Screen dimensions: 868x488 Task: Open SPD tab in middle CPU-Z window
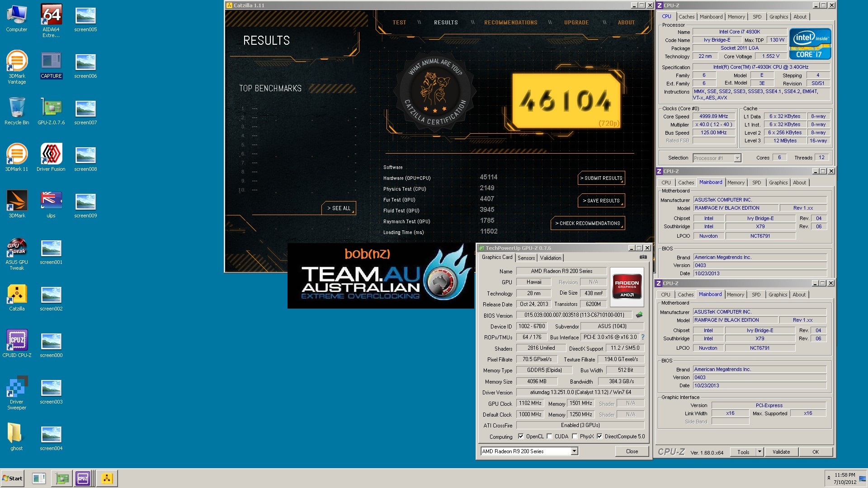point(756,183)
